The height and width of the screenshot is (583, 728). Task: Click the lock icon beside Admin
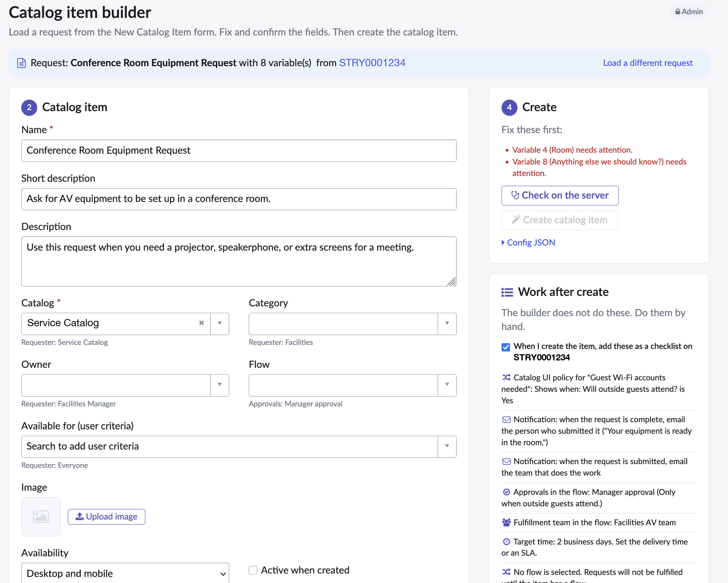pos(677,12)
